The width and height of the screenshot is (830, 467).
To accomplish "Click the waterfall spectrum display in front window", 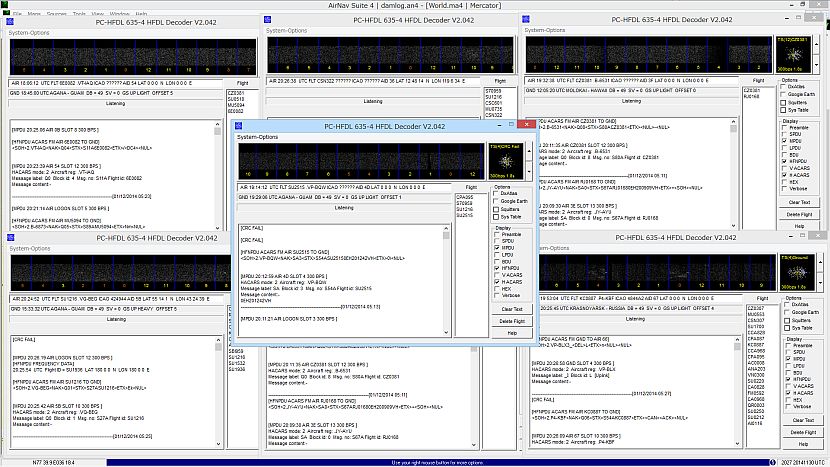I will (x=362, y=161).
